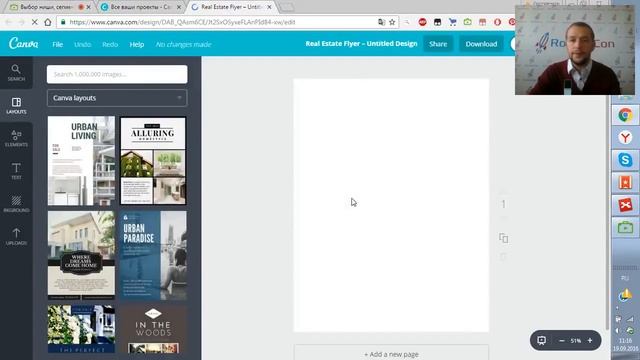Select the Alluring layout thumbnail

click(153, 161)
